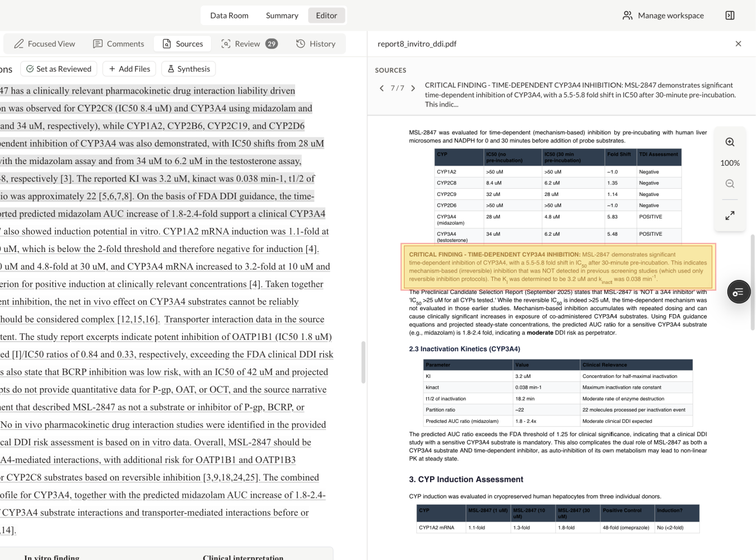Click the 'No (<2-fold)' induction cell
This screenshot has width=756, height=560.
pos(677,528)
